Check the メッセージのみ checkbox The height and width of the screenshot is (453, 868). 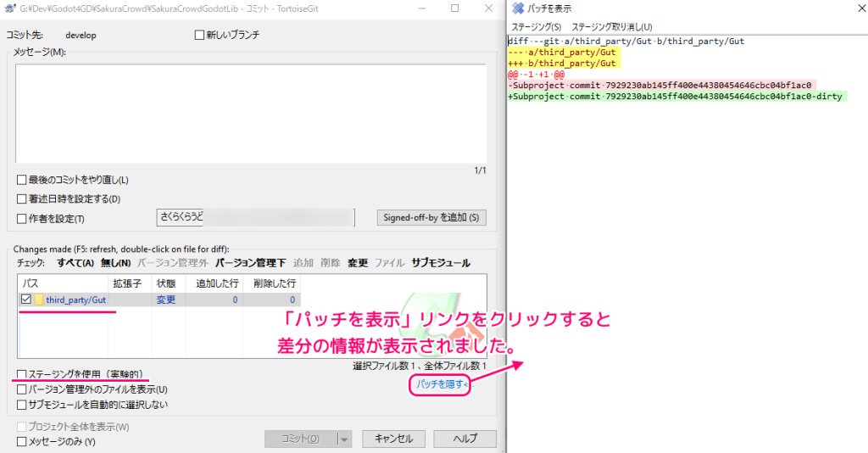coord(22,441)
